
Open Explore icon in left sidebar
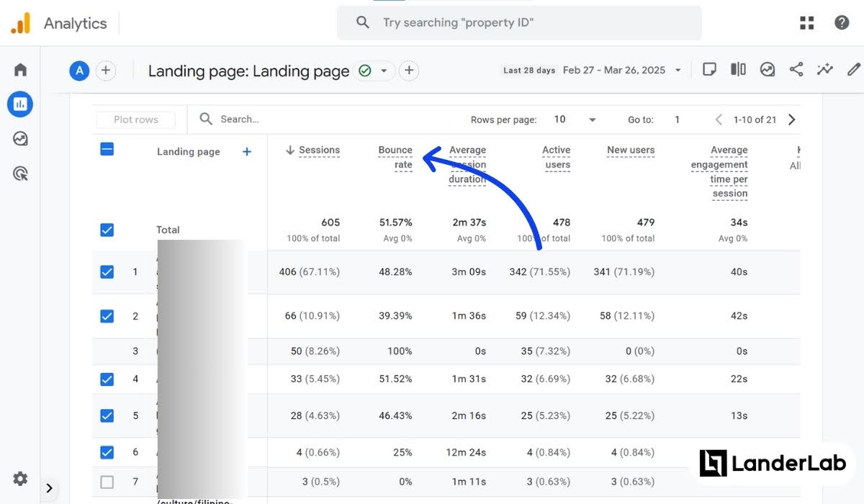(x=20, y=138)
